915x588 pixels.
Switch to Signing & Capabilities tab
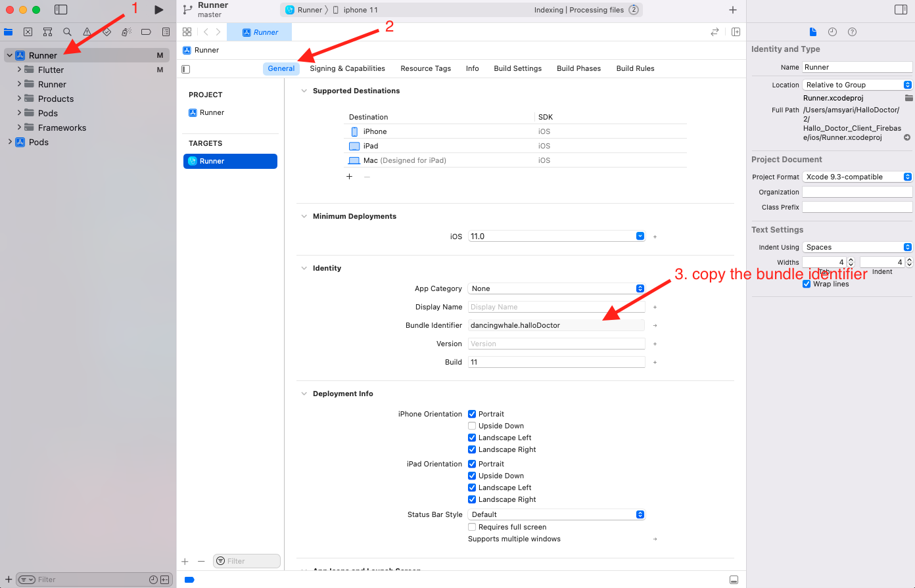click(347, 68)
